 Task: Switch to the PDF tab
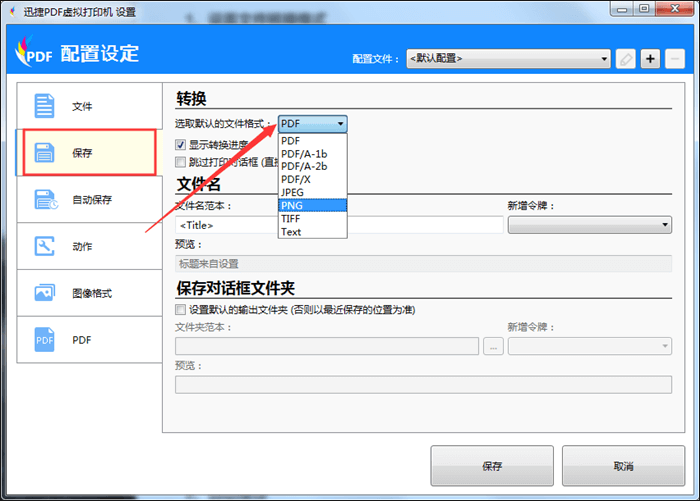(89, 340)
